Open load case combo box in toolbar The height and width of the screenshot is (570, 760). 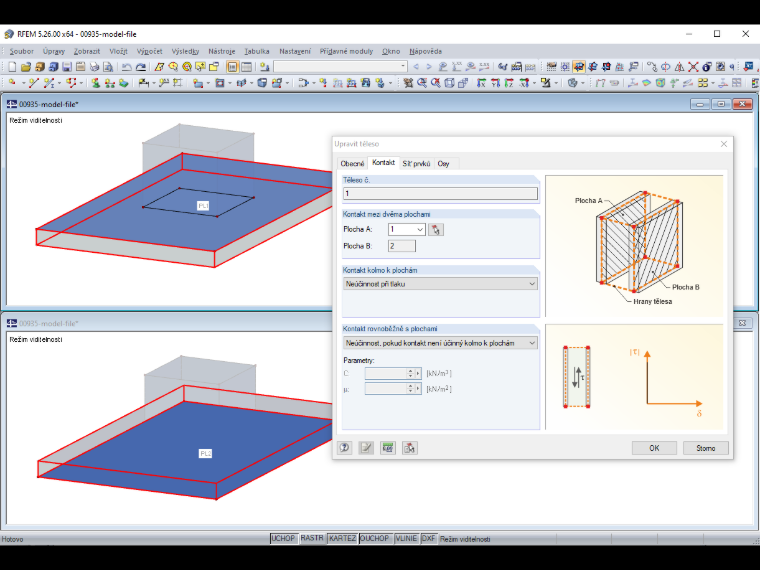(x=340, y=66)
